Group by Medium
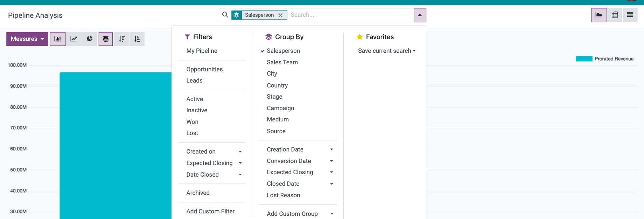644x219 pixels. pos(278,119)
